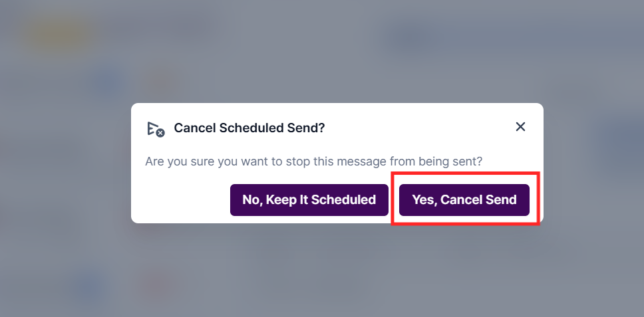Dismiss dialog using the X icon
The image size is (644, 317).
pyautogui.click(x=520, y=127)
